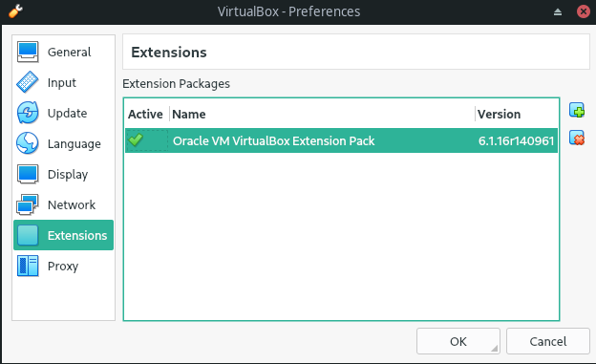596x364 pixels.
Task: Click the Update refresh icon
Action: (x=28, y=113)
